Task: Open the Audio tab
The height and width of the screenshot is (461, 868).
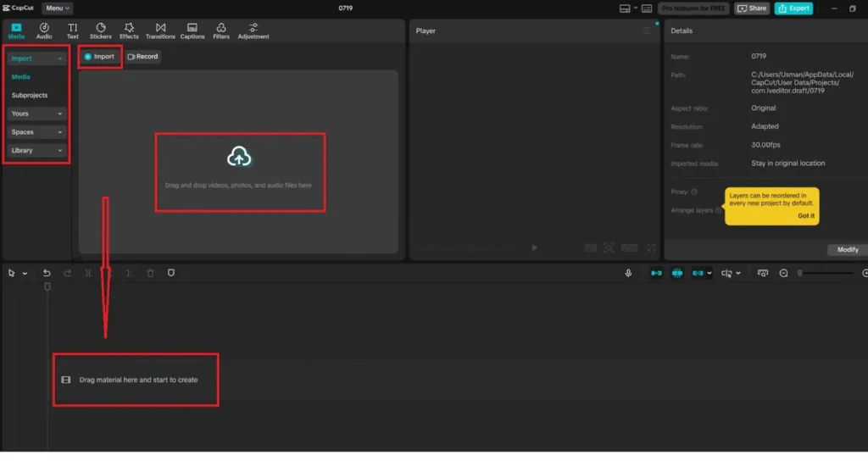Action: [x=44, y=31]
